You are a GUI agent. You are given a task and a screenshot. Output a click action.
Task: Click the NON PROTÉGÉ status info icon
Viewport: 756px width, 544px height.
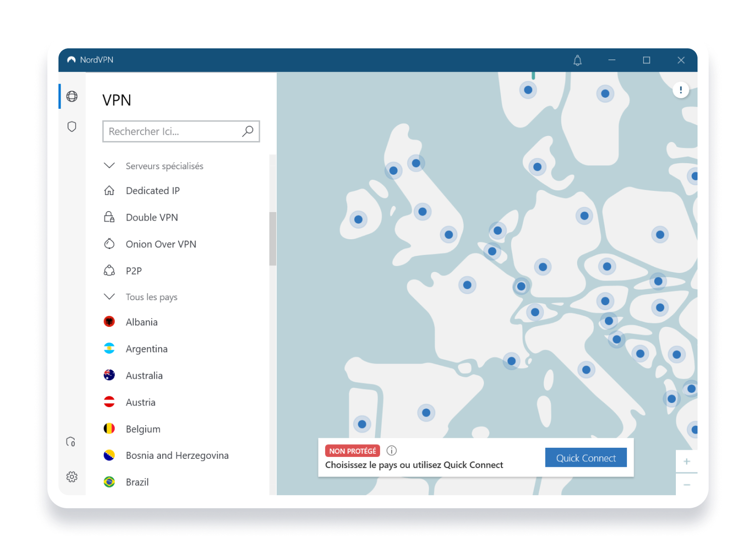coord(392,450)
